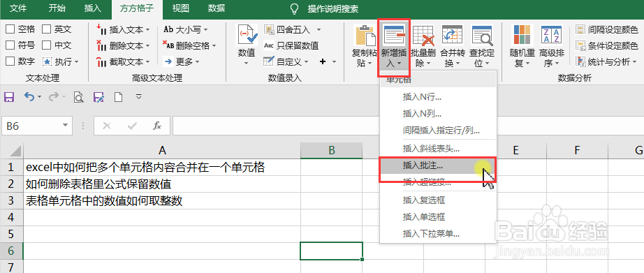Image resolution: width=644 pixels, height=273 pixels.
Task: Select 插入N行 menu item
Action: [x=438, y=97]
